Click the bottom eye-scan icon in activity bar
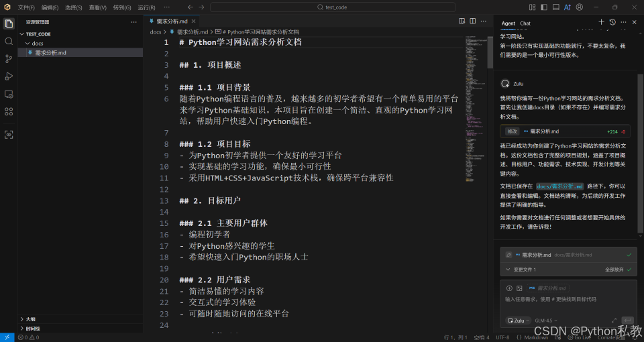The height and width of the screenshot is (342, 644). pos(9,134)
